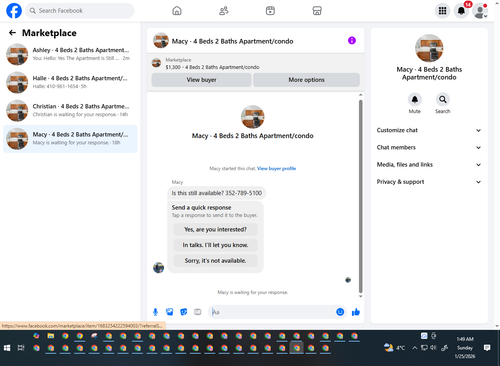
Task: Choose a GIF icon
Action: pyautogui.click(x=198, y=312)
